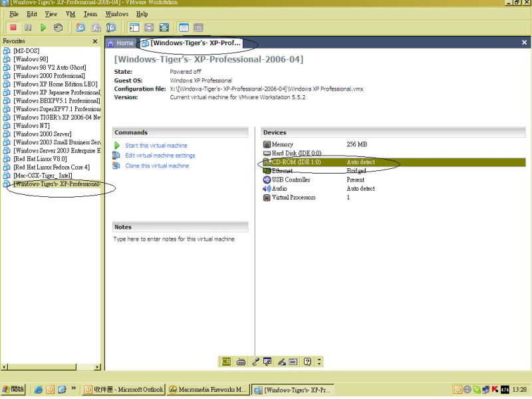Select the Memory device row
The height and width of the screenshot is (399, 532).
(394, 144)
